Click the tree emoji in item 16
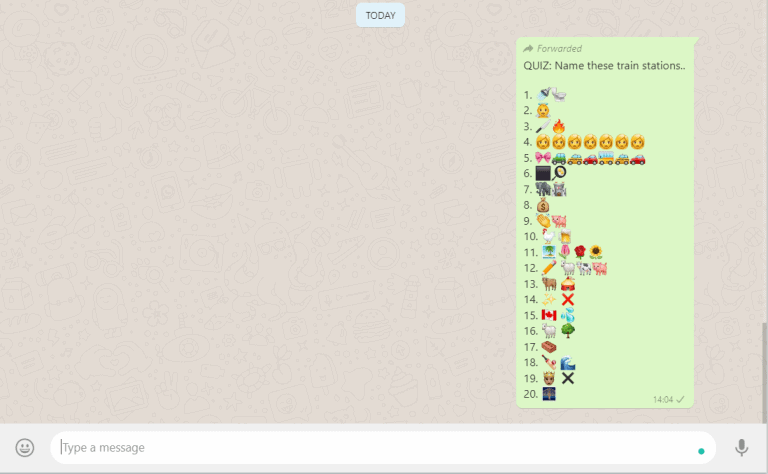768x474 pixels. point(567,330)
